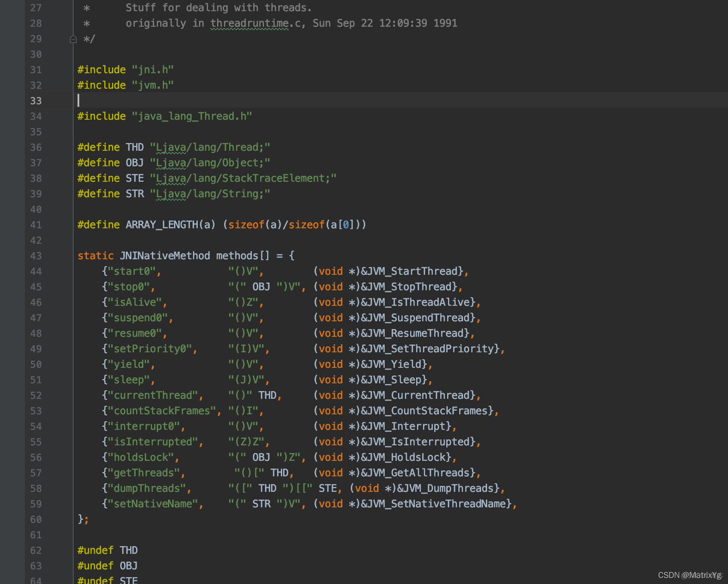Collapse the comment block fold marker at line 29
Viewport: 728px width, 584px height.
73,39
